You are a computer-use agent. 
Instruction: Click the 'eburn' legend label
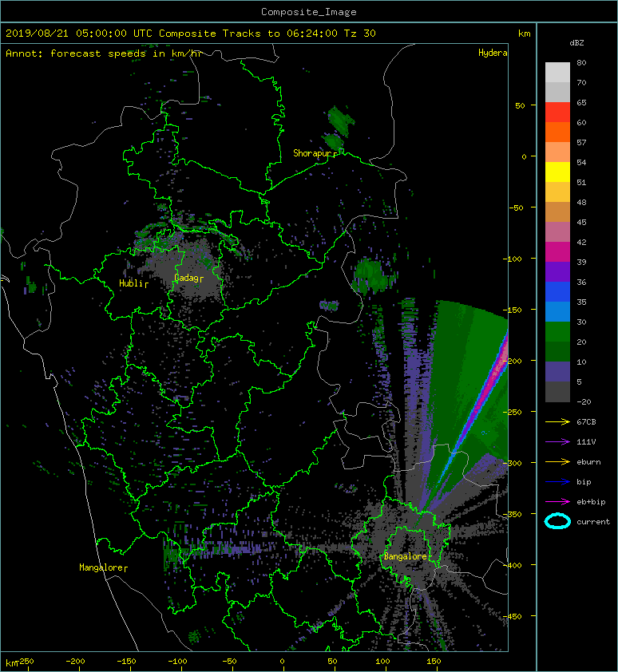point(588,461)
